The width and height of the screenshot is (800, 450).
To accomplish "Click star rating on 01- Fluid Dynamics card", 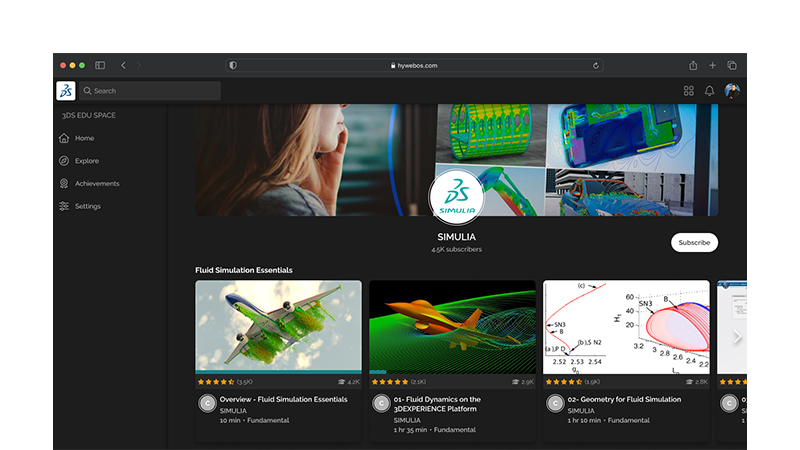I will 390,382.
